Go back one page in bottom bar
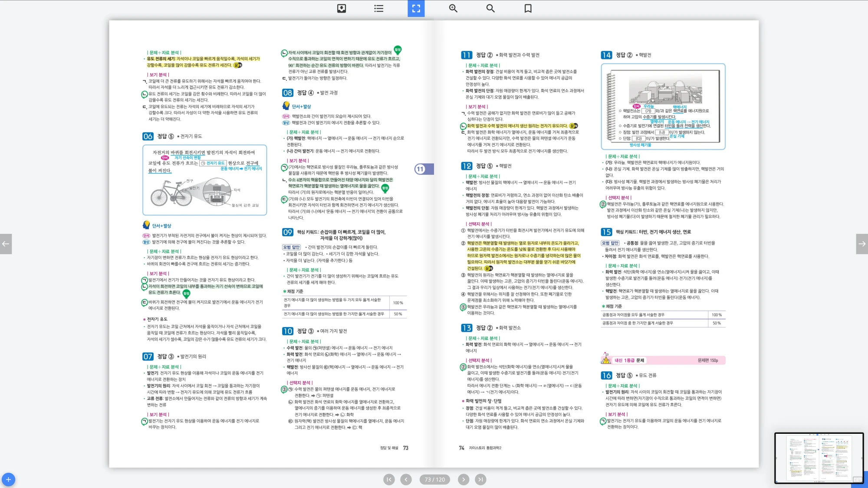This screenshot has height=488, width=868. 406,479
